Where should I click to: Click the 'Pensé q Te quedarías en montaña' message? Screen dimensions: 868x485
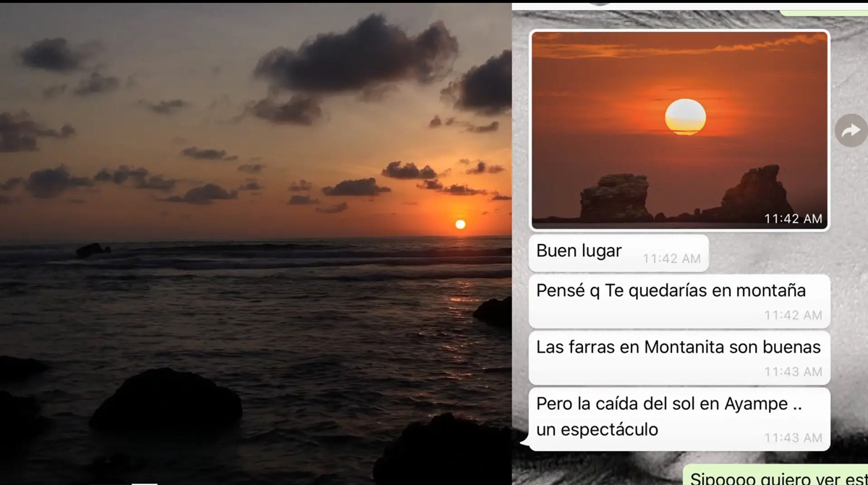[x=671, y=291]
